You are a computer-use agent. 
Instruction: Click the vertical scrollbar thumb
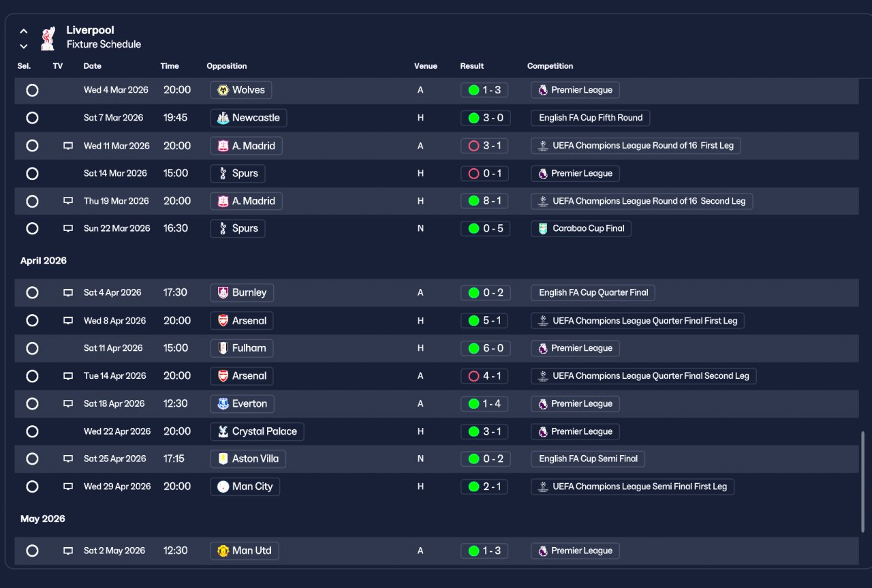pyautogui.click(x=862, y=481)
